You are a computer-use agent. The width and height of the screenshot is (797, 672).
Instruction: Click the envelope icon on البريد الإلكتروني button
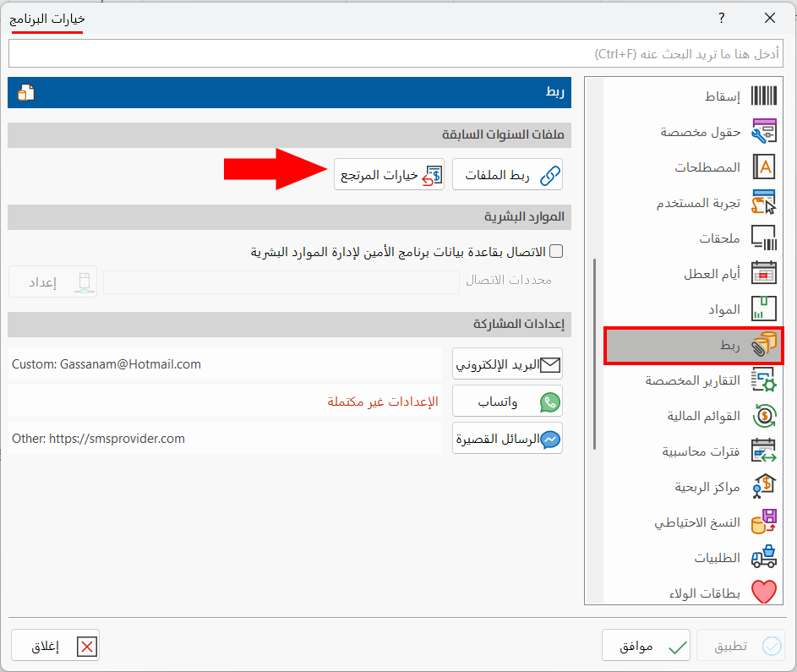click(552, 363)
